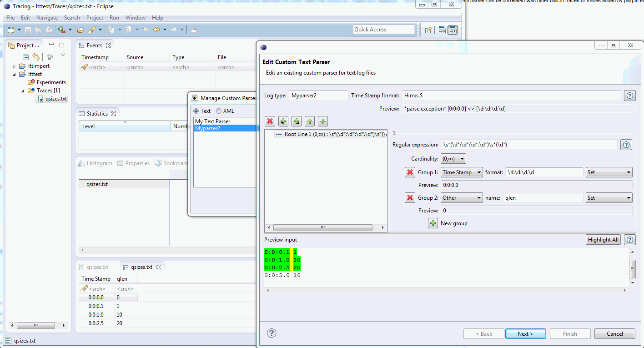Click the Next > button

click(x=525, y=333)
